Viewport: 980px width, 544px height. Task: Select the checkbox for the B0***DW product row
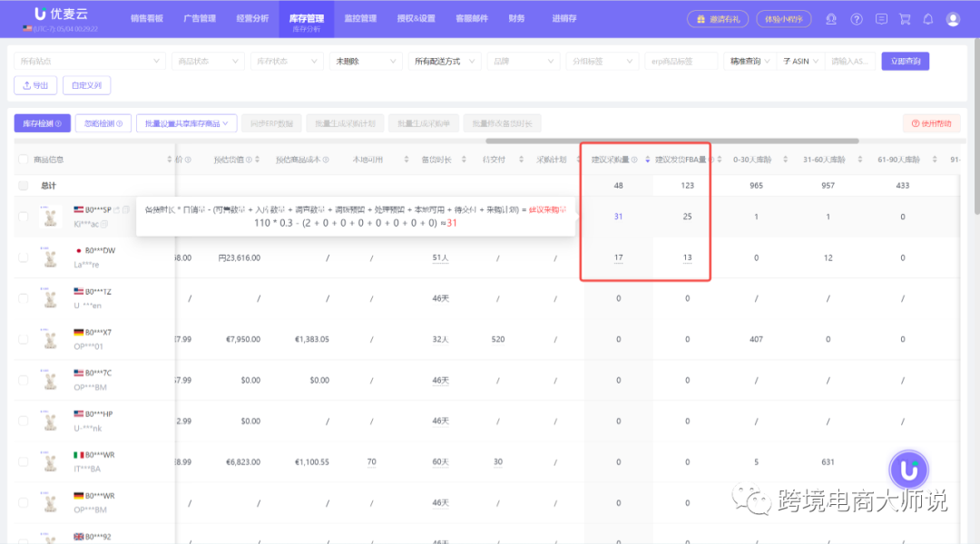click(23, 257)
